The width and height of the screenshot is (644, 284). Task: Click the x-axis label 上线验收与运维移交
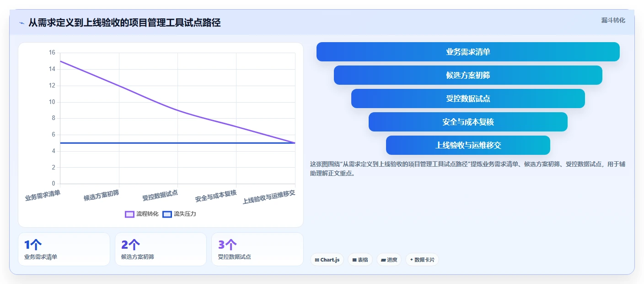pyautogui.click(x=269, y=197)
